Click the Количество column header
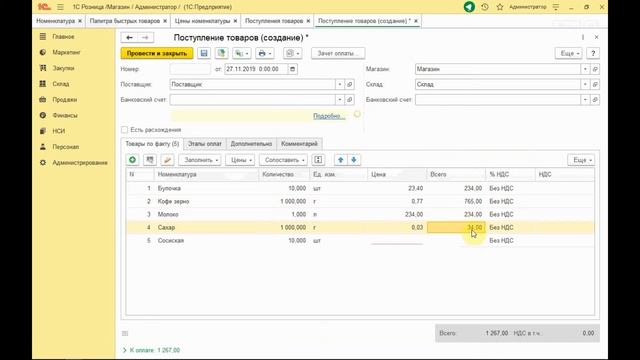The width and height of the screenshot is (640, 360). pyautogui.click(x=284, y=175)
